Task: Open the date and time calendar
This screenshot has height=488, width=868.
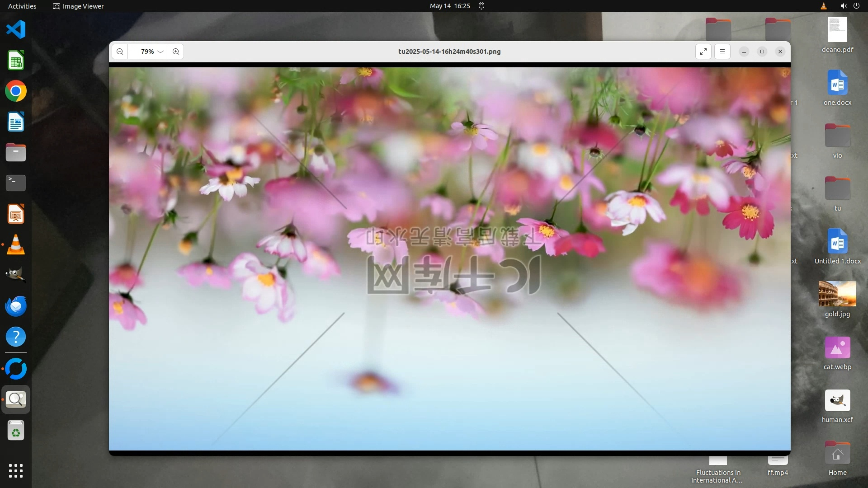Action: (x=449, y=6)
